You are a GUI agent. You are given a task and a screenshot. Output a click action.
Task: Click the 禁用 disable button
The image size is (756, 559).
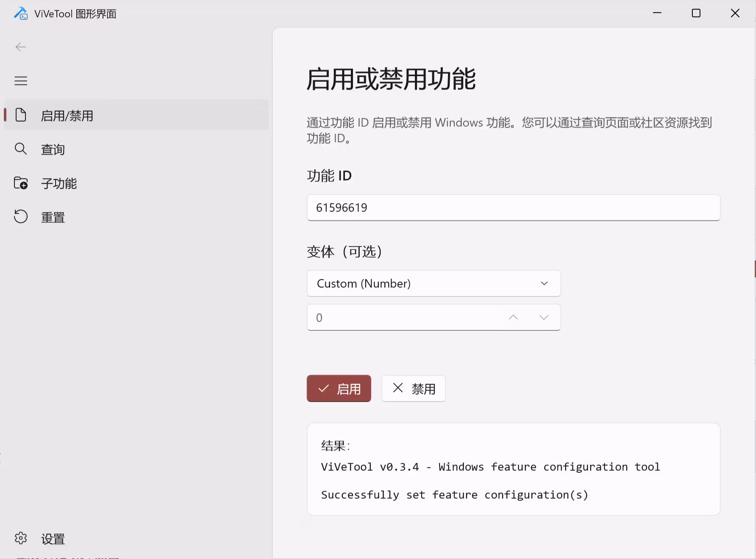(x=414, y=389)
